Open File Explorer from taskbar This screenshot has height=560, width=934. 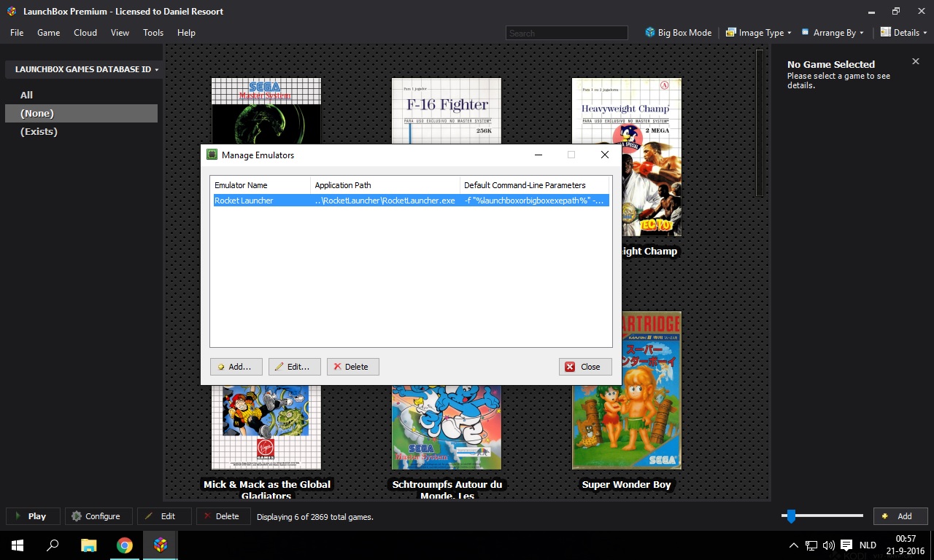tap(88, 545)
